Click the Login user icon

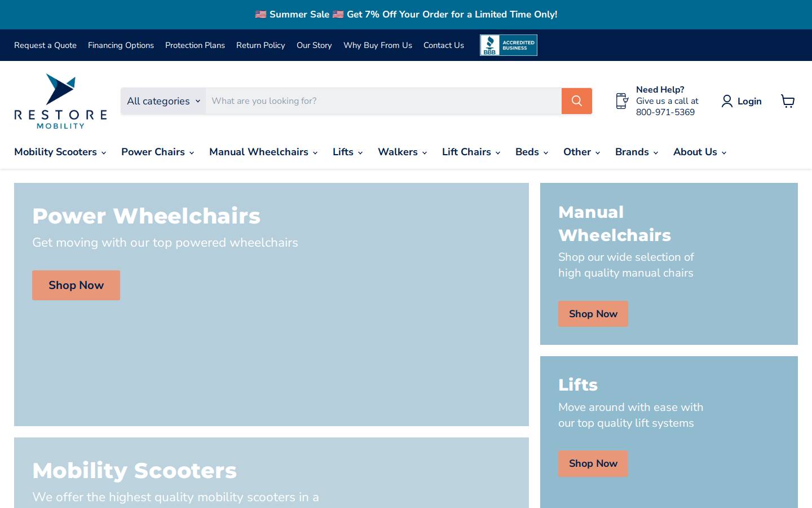pyautogui.click(x=727, y=101)
